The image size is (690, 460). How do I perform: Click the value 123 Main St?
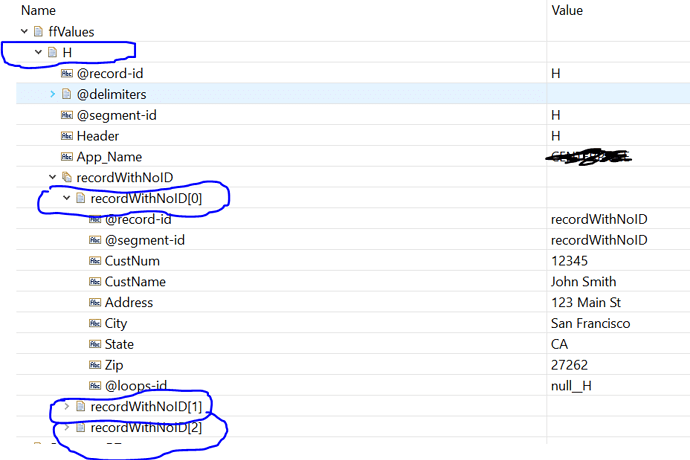click(x=586, y=302)
